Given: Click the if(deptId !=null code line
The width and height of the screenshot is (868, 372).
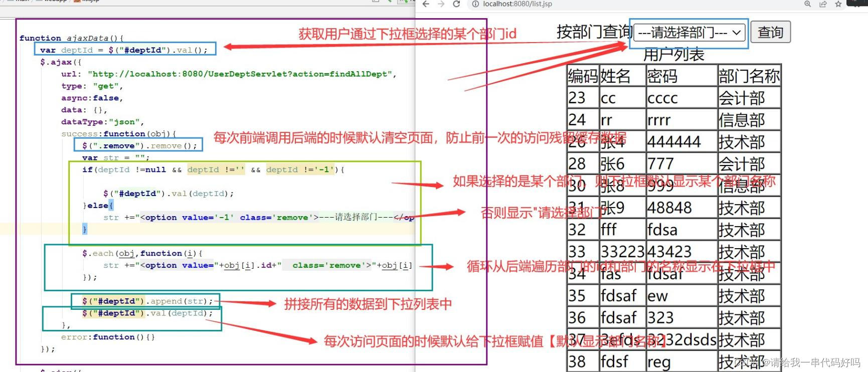Looking at the screenshot, I should (213, 170).
